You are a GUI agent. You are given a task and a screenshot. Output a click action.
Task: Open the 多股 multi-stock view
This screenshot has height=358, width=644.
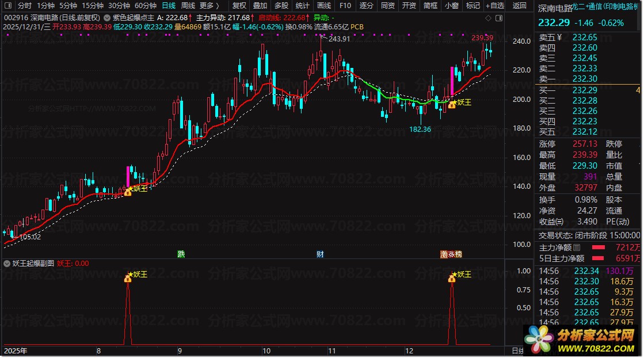tap(281, 6)
